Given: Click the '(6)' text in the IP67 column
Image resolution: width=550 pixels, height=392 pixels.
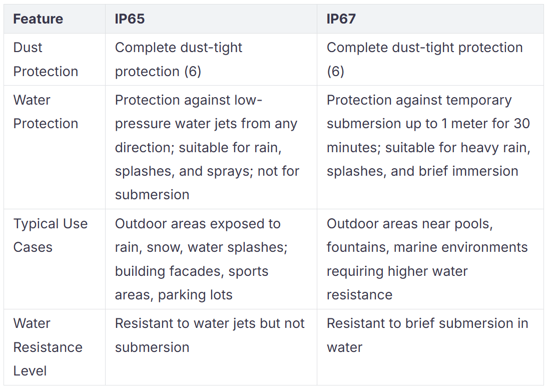Looking at the screenshot, I should click(x=335, y=72).
